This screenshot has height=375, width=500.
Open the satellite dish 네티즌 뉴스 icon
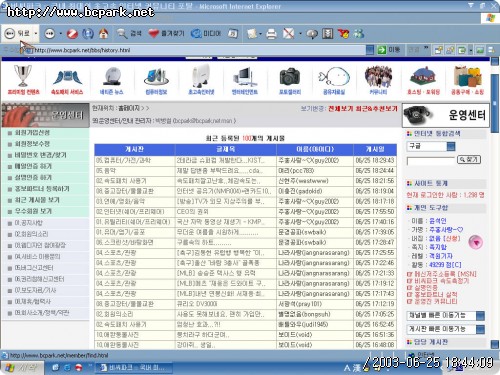tap(111, 81)
